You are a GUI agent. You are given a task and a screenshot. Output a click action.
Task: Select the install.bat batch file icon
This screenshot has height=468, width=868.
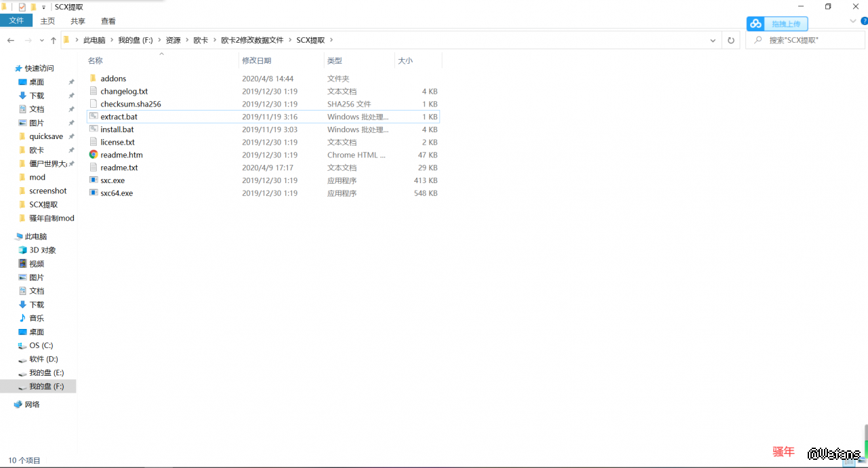point(94,130)
